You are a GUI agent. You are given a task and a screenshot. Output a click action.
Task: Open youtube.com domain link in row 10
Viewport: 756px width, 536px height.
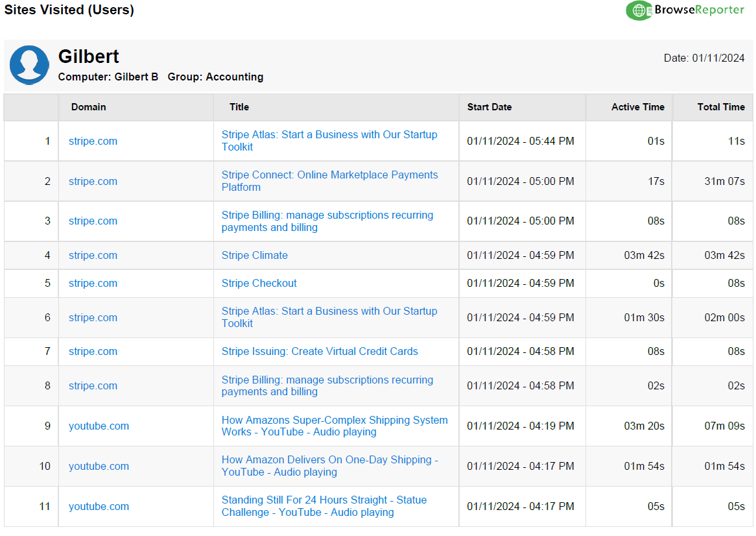[99, 466]
